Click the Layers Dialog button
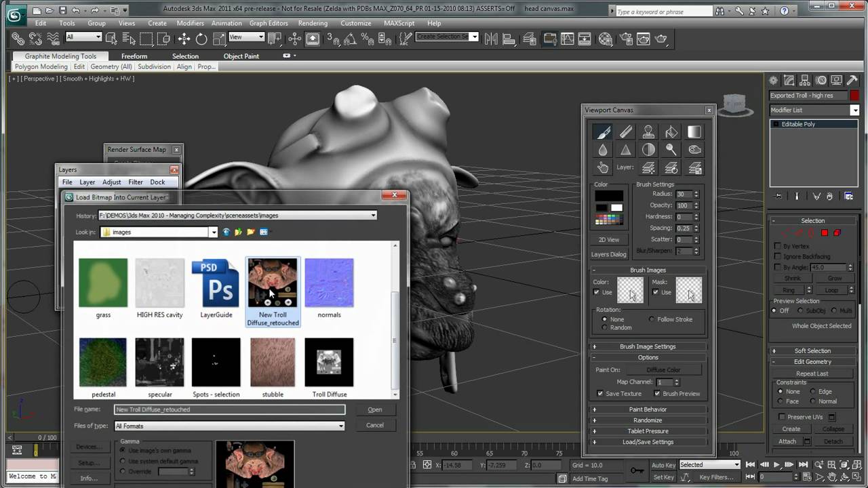Image resolution: width=868 pixels, height=488 pixels. pos(608,255)
